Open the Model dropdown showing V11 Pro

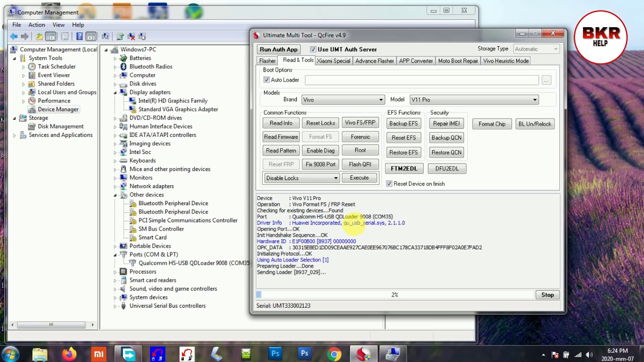pos(474,100)
